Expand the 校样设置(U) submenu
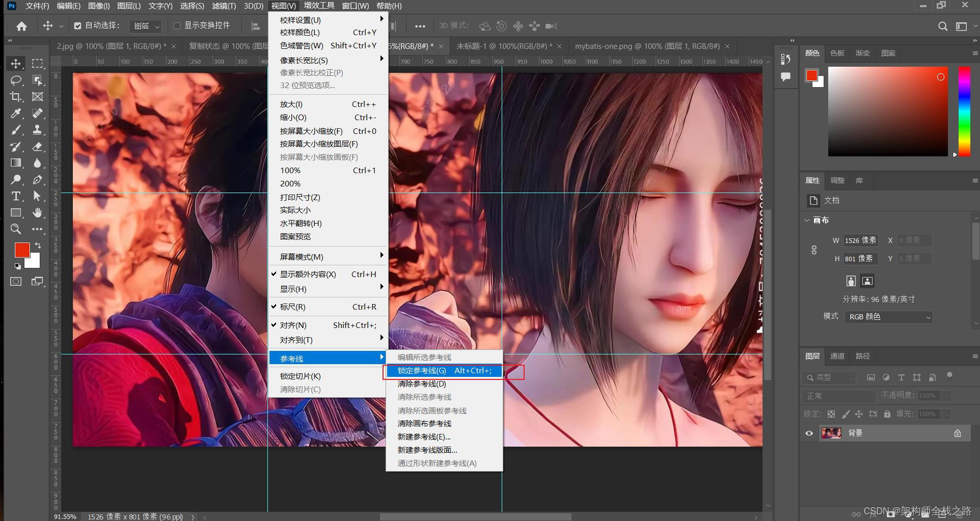Viewport: 980px width, 521px height. point(328,20)
